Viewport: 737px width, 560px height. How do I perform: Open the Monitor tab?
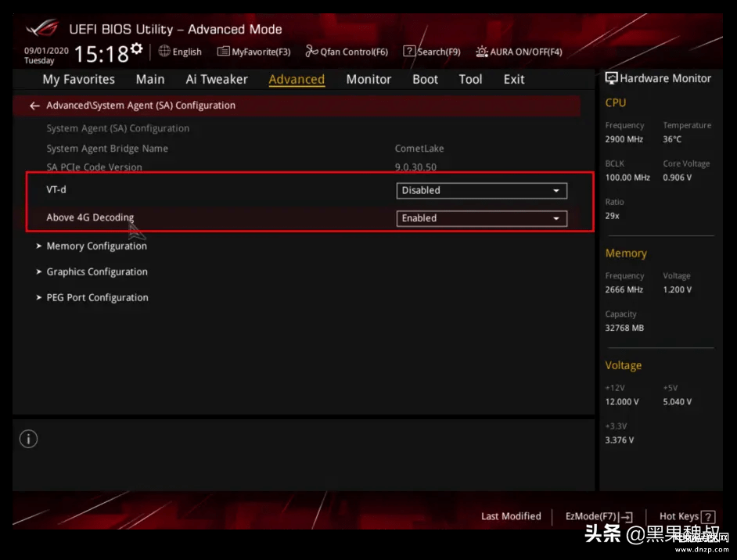pyautogui.click(x=368, y=79)
